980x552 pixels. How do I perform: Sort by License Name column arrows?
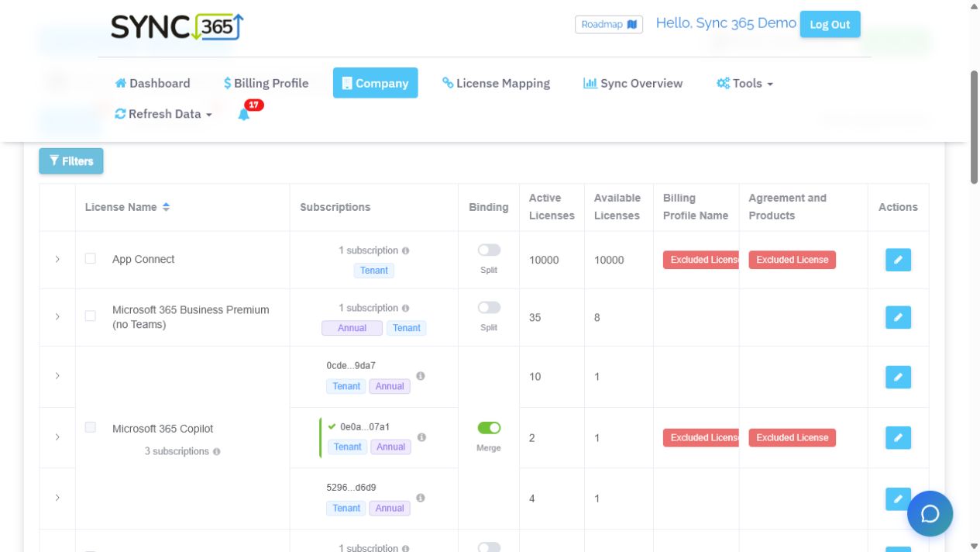click(166, 207)
